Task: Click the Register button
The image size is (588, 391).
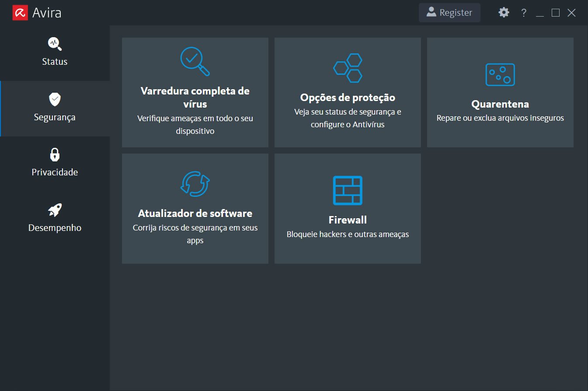Action: pos(450,13)
